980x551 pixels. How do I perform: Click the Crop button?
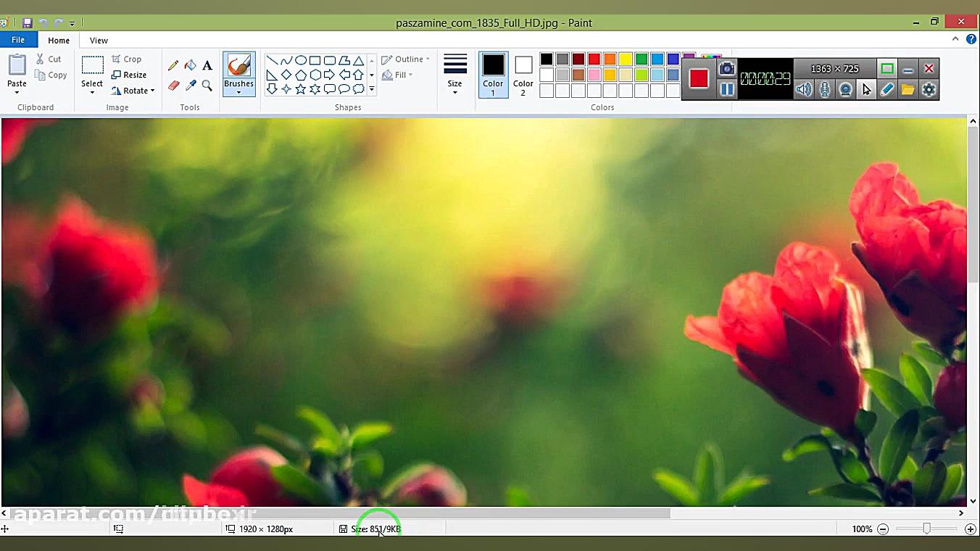[127, 59]
